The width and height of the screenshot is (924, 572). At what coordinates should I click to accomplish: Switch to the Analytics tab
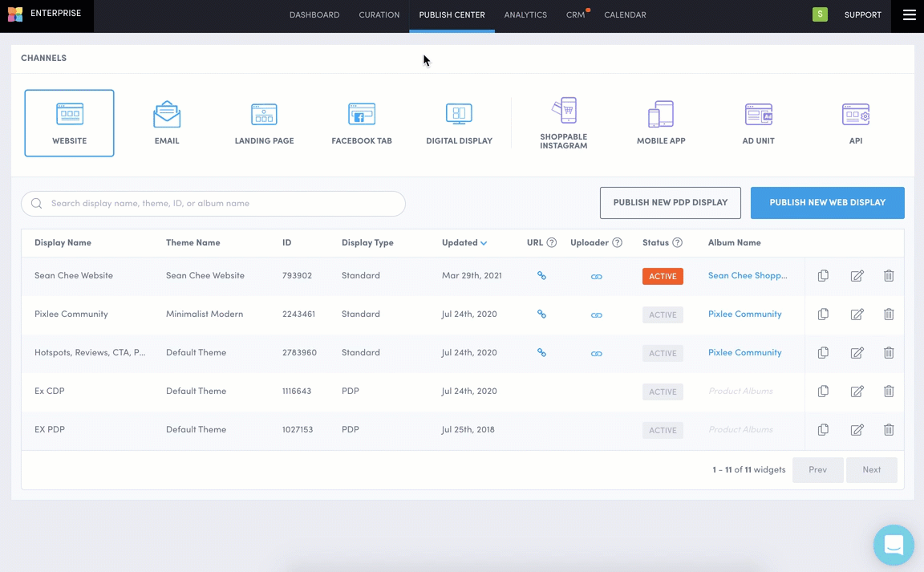tap(525, 15)
